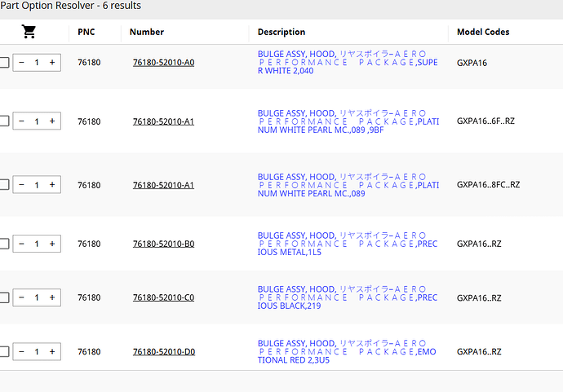
Task: Increase quantity for part 76180-52010-A0
Action: pyautogui.click(x=52, y=63)
